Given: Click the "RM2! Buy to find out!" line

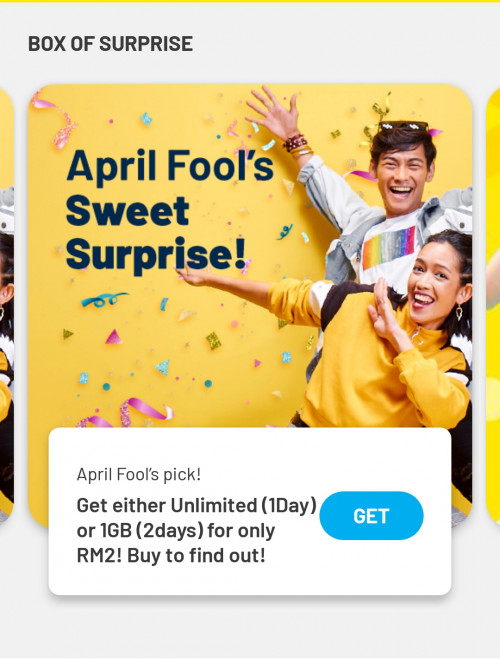Looking at the screenshot, I should coord(171,556).
